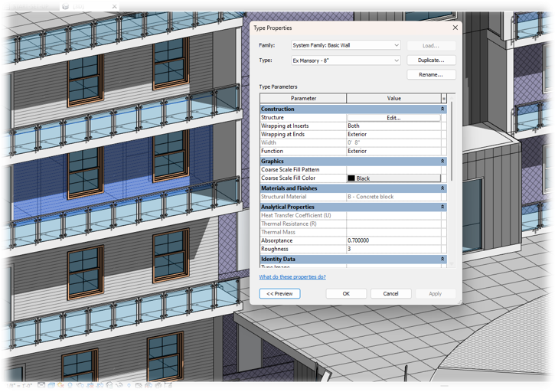The height and width of the screenshot is (392, 555).
Task: Click the Rename... button
Action: pos(431,75)
